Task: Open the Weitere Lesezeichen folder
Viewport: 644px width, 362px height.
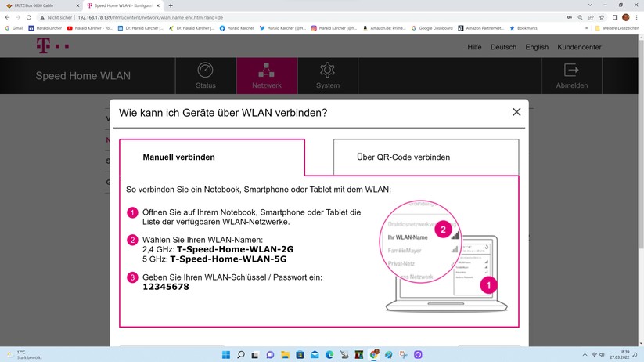Action: 617,28
